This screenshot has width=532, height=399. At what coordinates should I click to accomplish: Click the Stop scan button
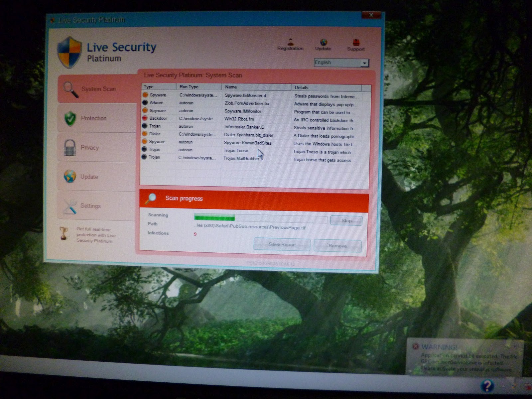click(x=346, y=220)
